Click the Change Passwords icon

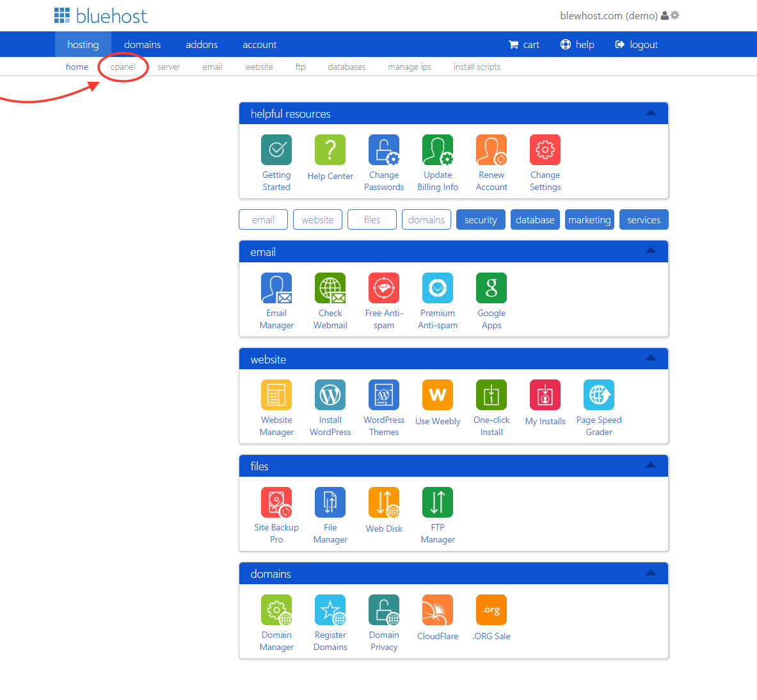384,150
